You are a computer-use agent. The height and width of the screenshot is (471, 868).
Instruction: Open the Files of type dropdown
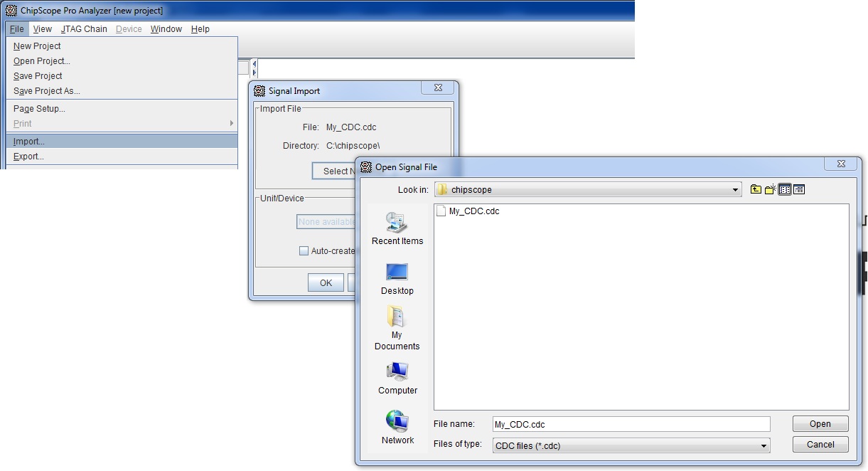point(764,446)
